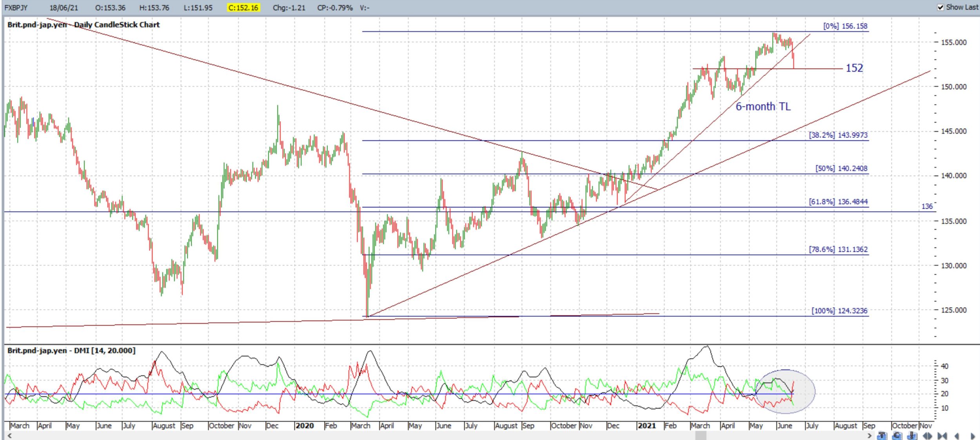The height and width of the screenshot is (440, 980).
Task: Click the [78.6%] 131.1362 Fibonacci label
Action: (838, 250)
